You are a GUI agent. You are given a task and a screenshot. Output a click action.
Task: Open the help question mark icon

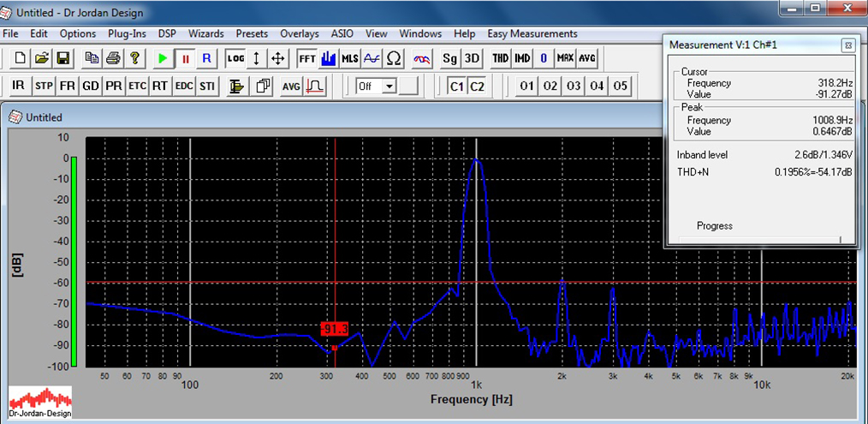tap(134, 58)
